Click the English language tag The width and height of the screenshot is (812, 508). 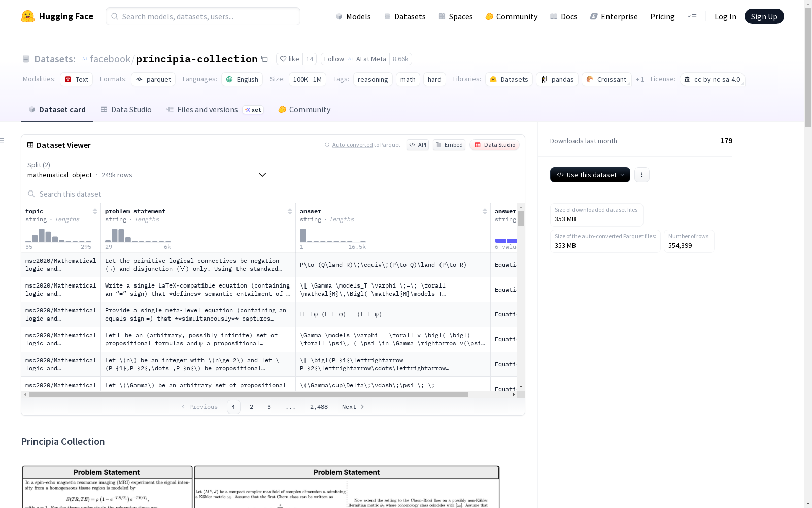[x=242, y=79]
